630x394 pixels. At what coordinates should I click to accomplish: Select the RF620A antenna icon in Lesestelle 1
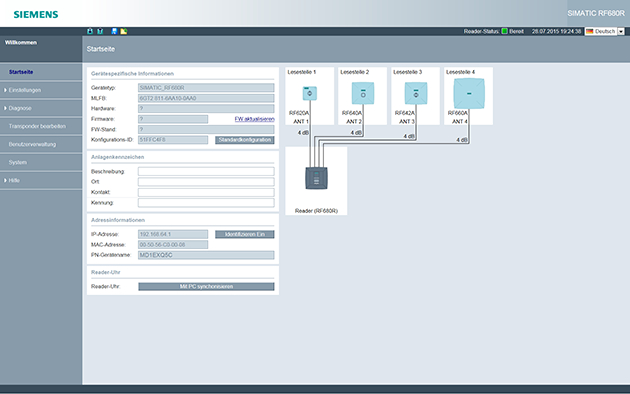(x=309, y=93)
